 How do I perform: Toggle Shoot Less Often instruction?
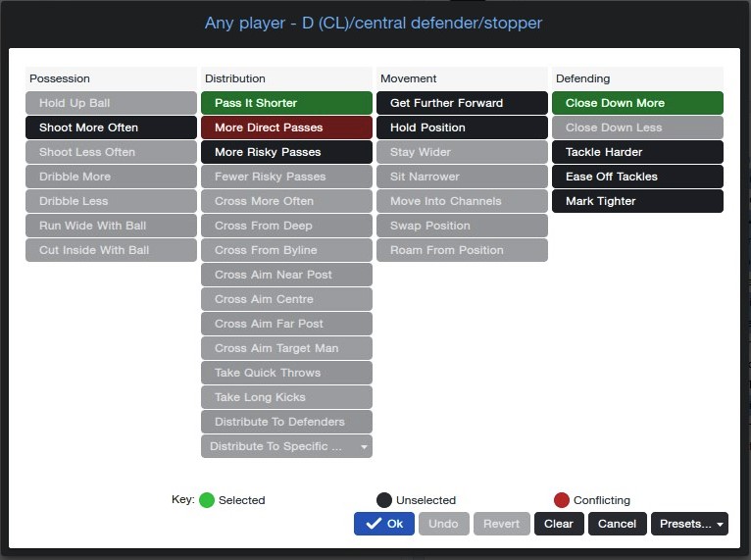pos(111,152)
